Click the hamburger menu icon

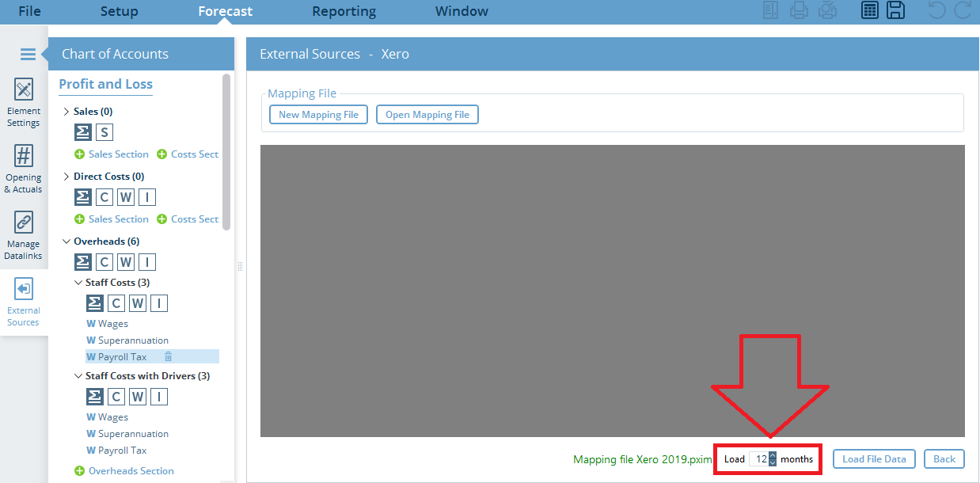[x=28, y=55]
